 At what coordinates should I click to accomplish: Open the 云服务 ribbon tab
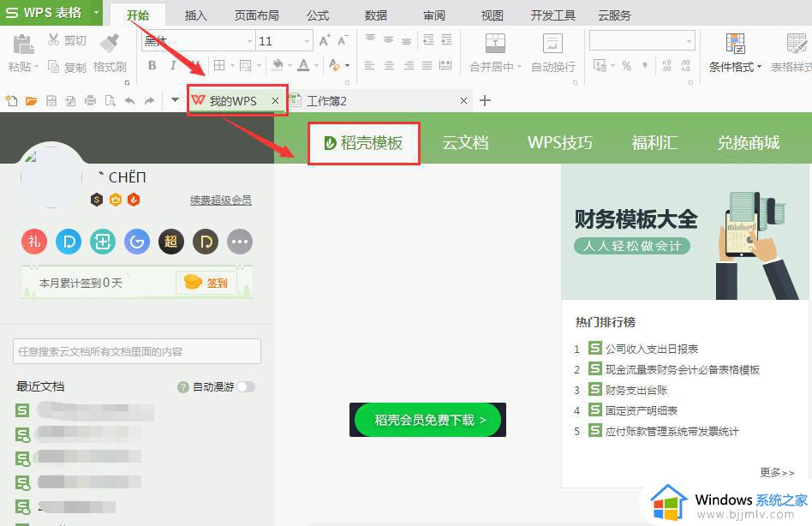coord(615,15)
